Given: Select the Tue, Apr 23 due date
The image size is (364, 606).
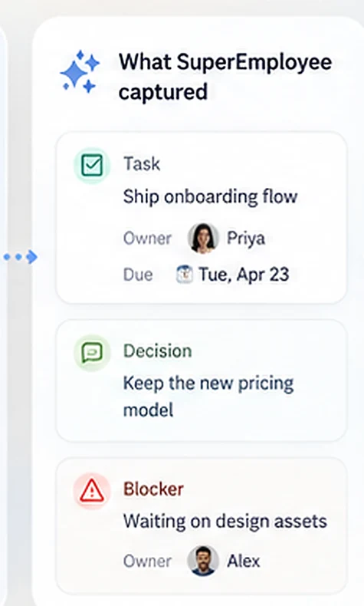Looking at the screenshot, I should tap(244, 275).
